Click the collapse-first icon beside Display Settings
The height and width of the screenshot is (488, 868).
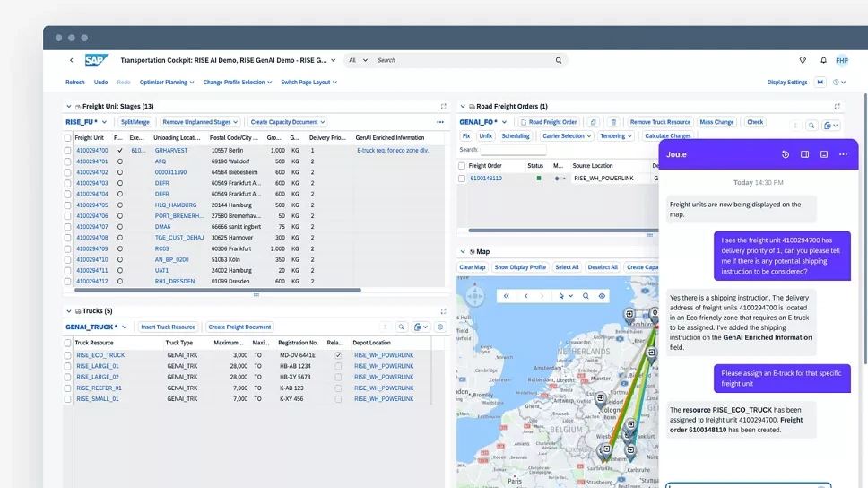pos(820,82)
